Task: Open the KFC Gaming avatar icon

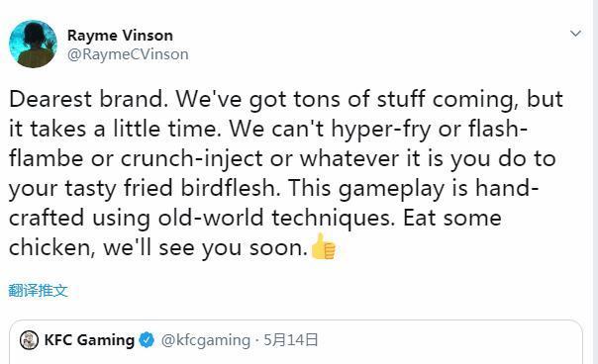Action: [29, 340]
